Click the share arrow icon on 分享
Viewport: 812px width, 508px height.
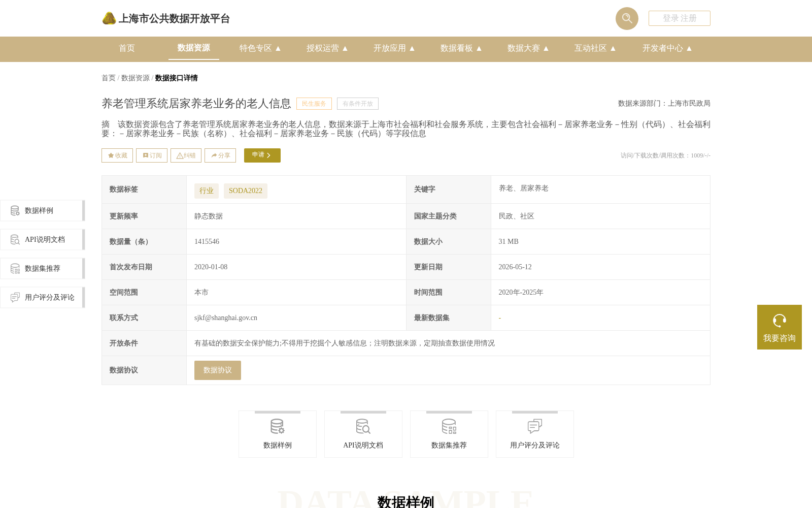pyautogui.click(x=214, y=155)
